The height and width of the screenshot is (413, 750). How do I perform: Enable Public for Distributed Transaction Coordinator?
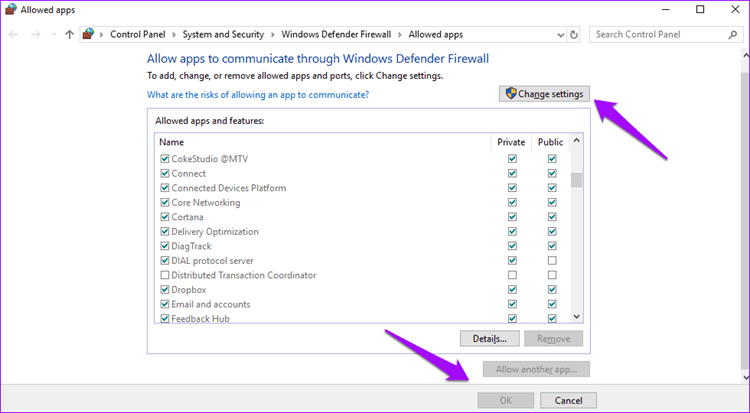(x=552, y=275)
